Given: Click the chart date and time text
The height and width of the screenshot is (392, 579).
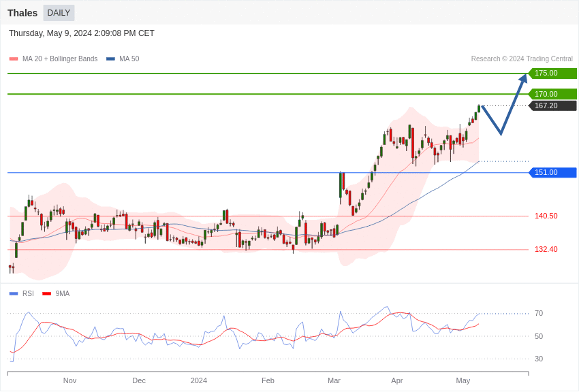Looking at the screenshot, I should point(82,33).
